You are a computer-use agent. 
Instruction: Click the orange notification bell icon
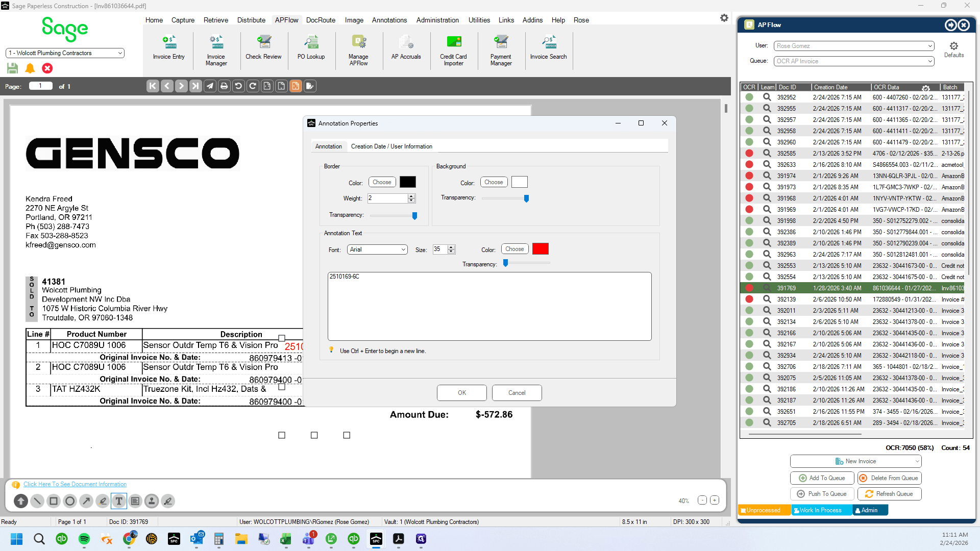(30, 68)
